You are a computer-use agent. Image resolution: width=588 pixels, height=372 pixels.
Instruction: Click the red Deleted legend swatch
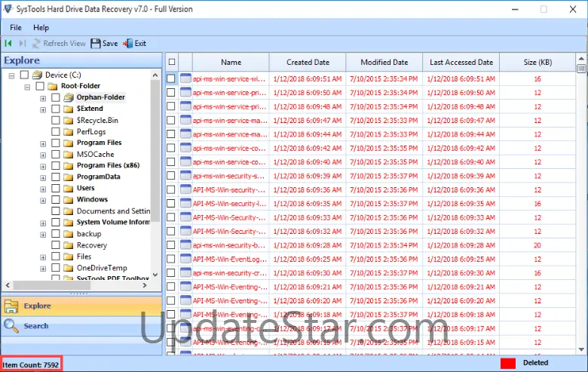coord(508,363)
